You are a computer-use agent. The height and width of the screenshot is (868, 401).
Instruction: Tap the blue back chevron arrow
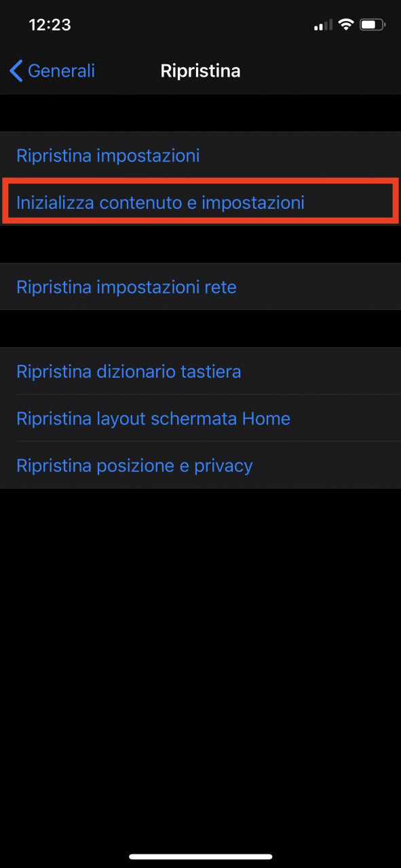[16, 71]
